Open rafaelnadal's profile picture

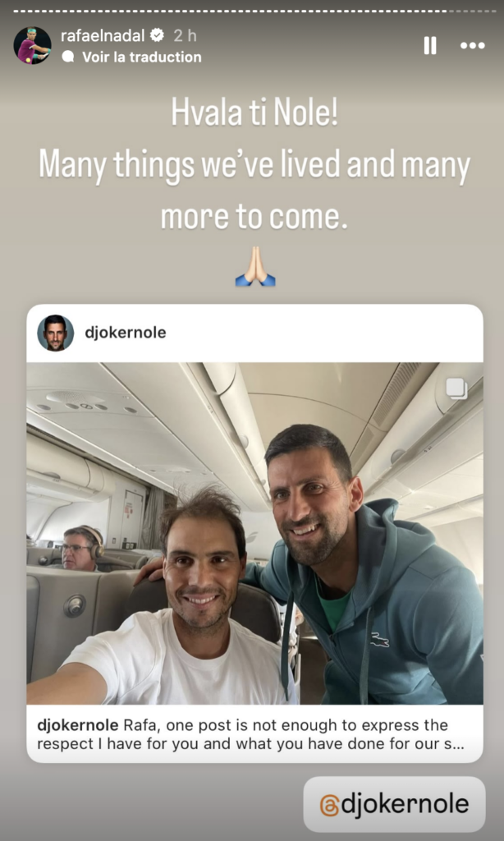click(32, 46)
